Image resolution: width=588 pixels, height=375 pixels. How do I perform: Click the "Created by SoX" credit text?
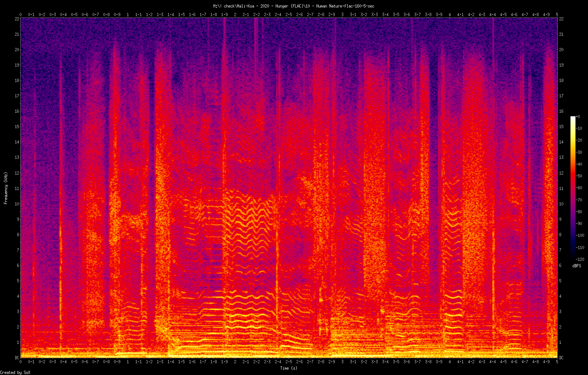15,372
